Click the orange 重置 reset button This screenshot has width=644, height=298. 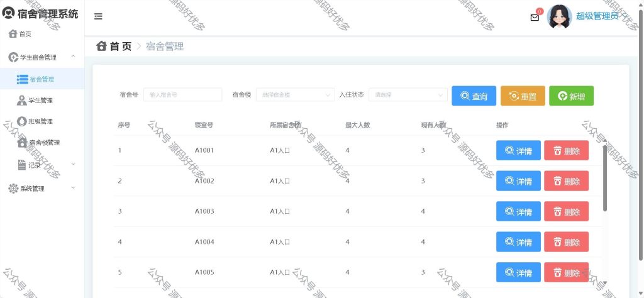523,96
